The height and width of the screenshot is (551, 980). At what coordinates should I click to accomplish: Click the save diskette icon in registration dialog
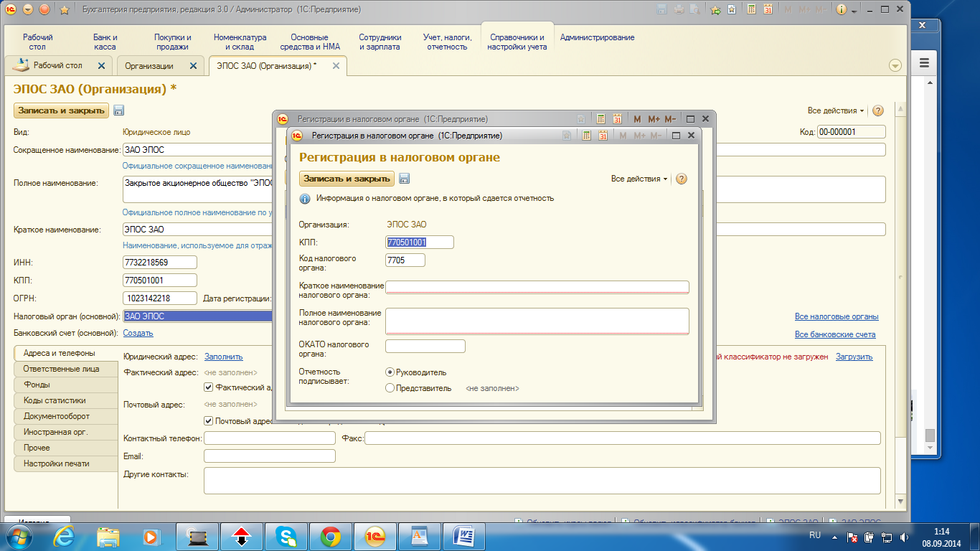pos(404,179)
